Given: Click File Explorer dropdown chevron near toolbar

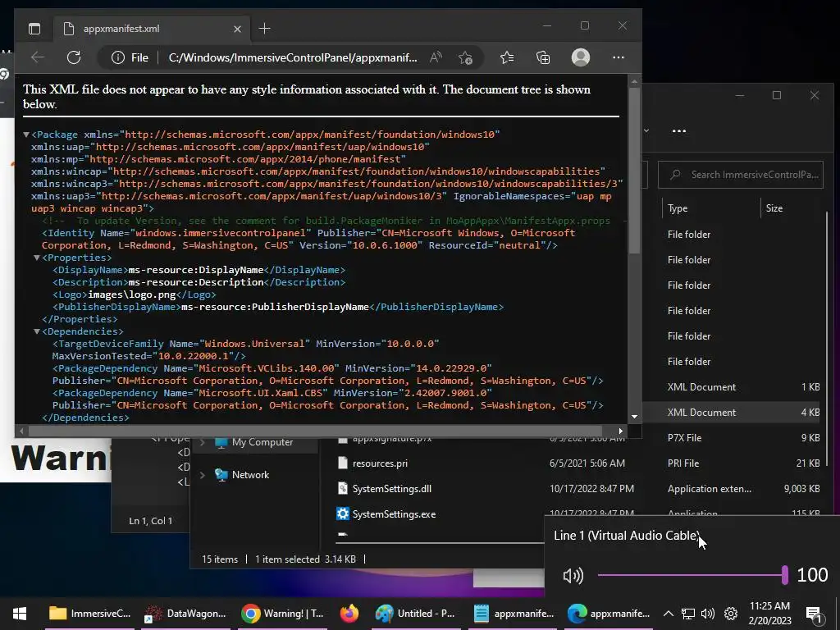Looking at the screenshot, I should click(x=646, y=130).
